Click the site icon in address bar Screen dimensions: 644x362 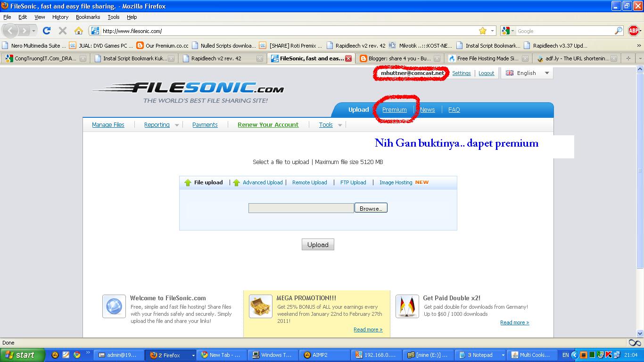[x=95, y=31]
